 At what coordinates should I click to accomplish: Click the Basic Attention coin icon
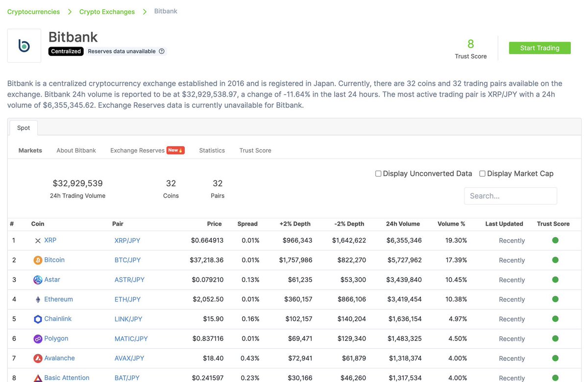tap(38, 378)
